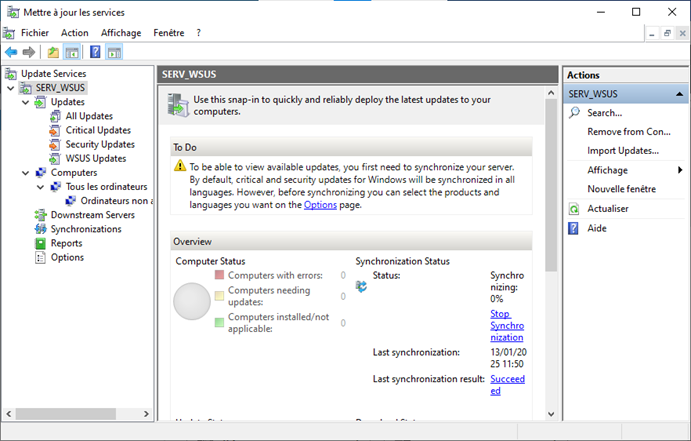Screen dimensions: 691x441
Task: Click the tree pane horizontal scroll right arrow
Action: [146, 414]
